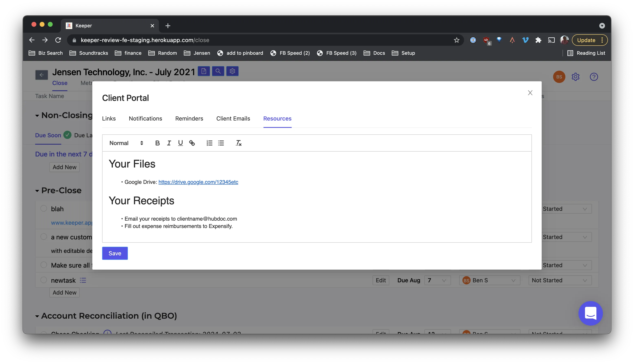Go back with the gray arrow button
The width and height of the screenshot is (634, 364).
pos(41,75)
